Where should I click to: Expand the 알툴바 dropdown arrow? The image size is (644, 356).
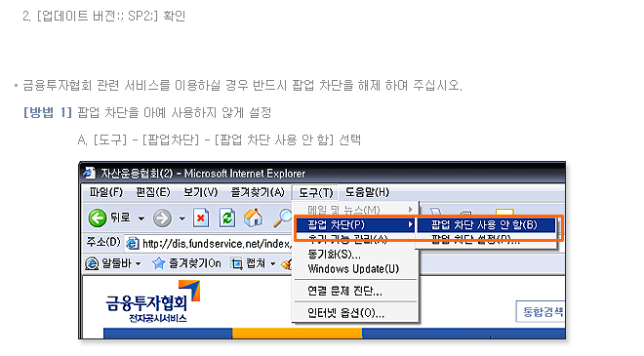139,263
